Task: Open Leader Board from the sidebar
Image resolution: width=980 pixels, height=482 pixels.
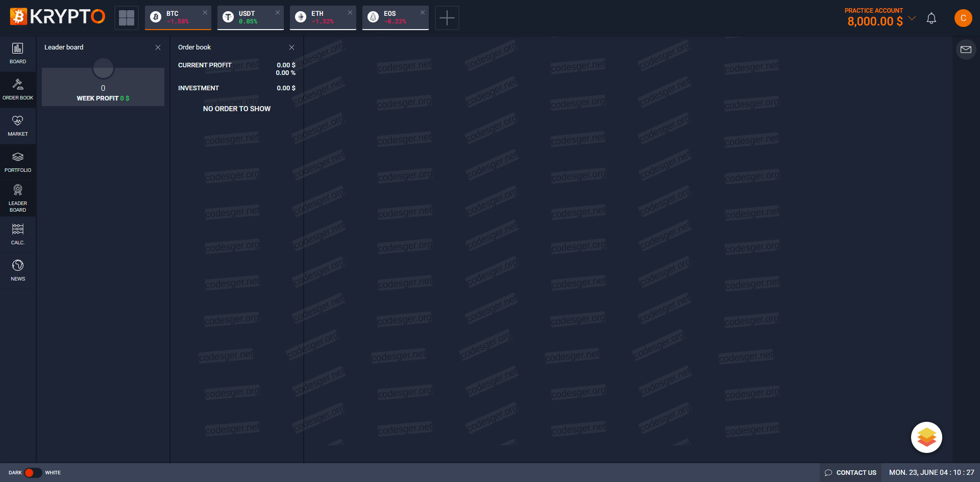Action: (x=18, y=198)
